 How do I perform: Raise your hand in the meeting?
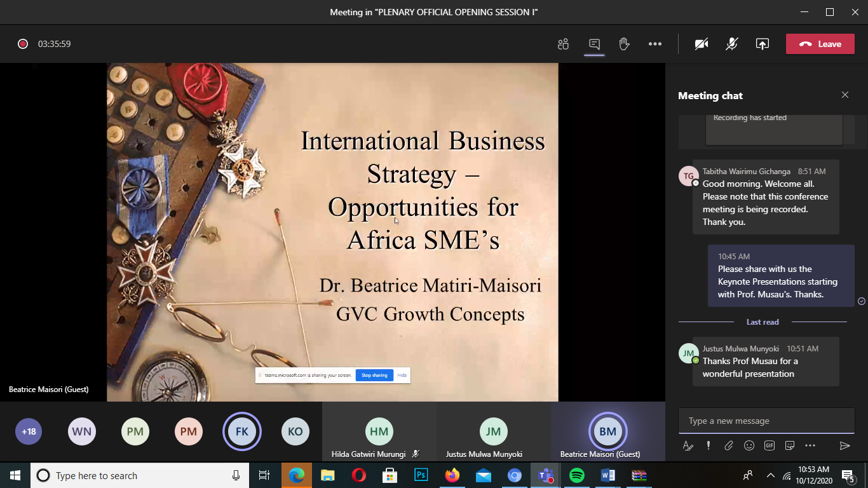pyautogui.click(x=624, y=44)
